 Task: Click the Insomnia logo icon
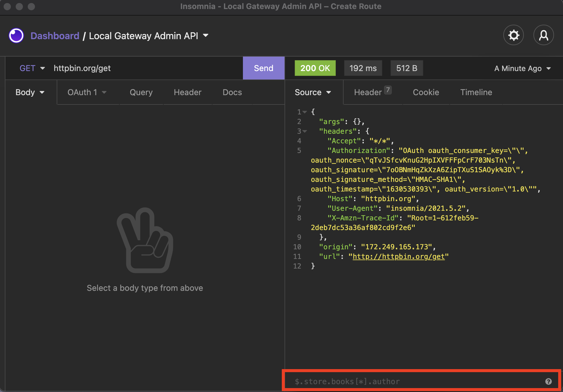(16, 36)
